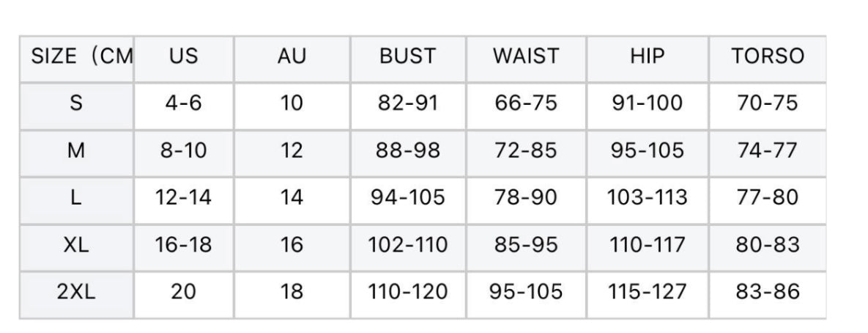Click the hip value 103-113
Image resolution: width=868 pixels, height=333 pixels.
pos(647,198)
